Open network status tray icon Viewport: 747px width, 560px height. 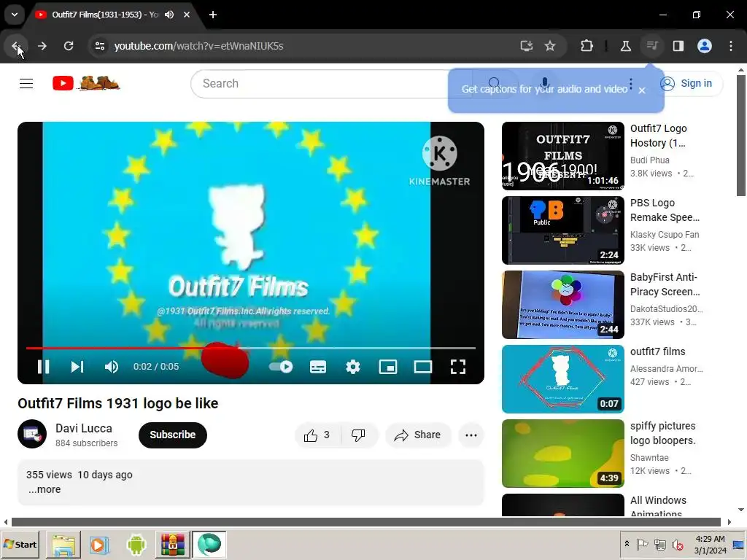pyautogui.click(x=659, y=544)
